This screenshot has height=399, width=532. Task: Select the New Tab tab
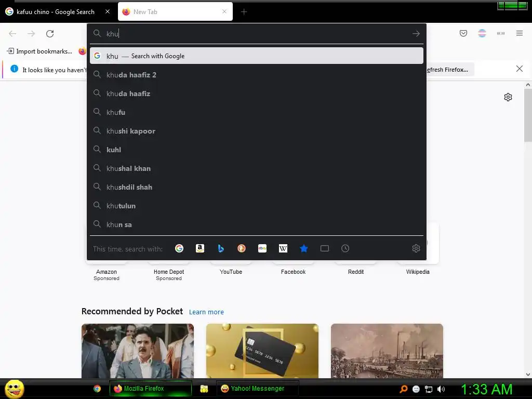(x=176, y=12)
